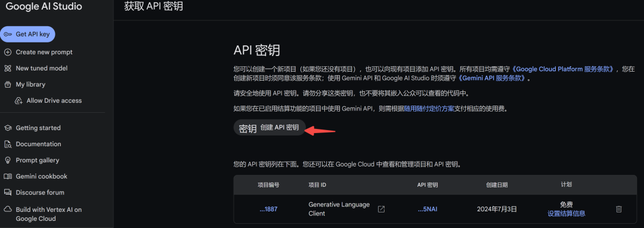The image size is (644, 228).
Task: Click the 获取 API 密钥 page title
Action: point(154,7)
